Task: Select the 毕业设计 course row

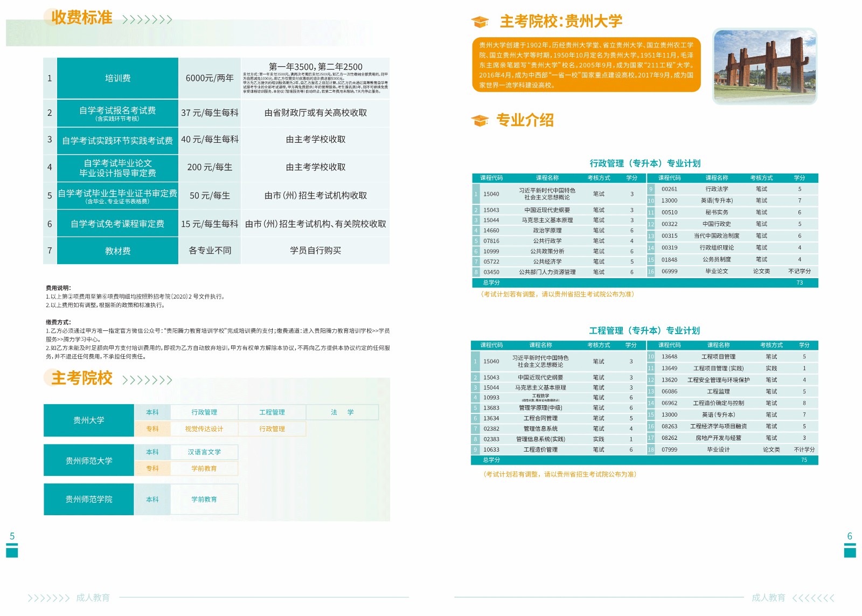Action: pos(732,449)
